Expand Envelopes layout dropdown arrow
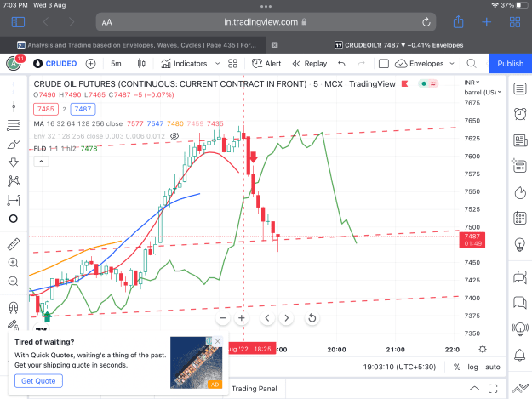This screenshot has width=532, height=399. click(x=452, y=64)
